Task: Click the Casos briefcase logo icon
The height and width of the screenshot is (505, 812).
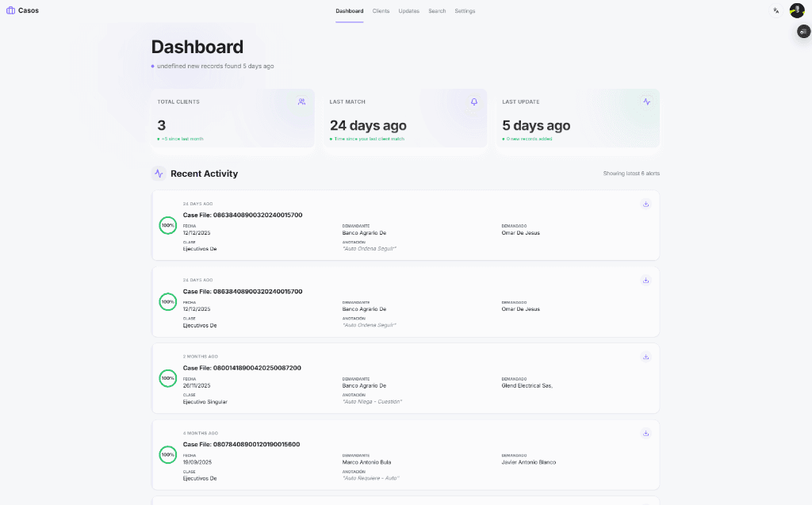Action: coord(10,10)
